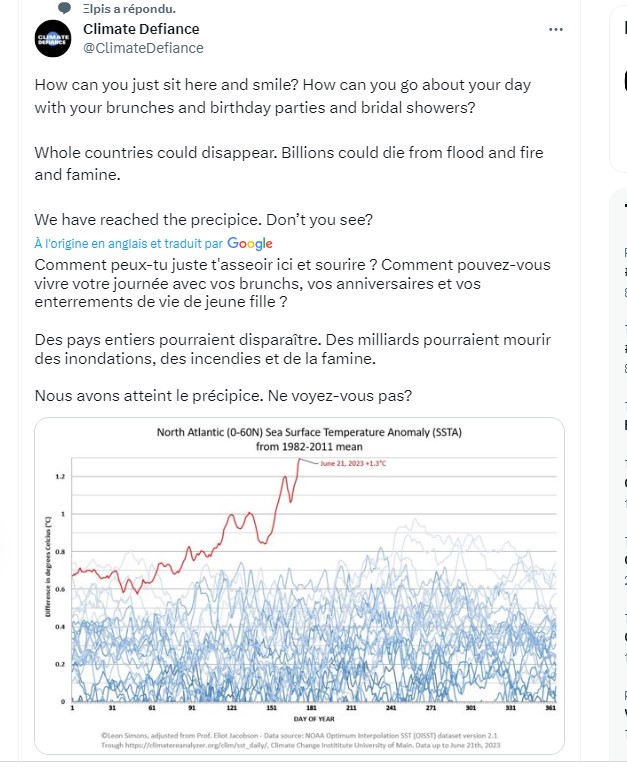
Task: Click the Google logo in translation credit
Action: (x=250, y=243)
